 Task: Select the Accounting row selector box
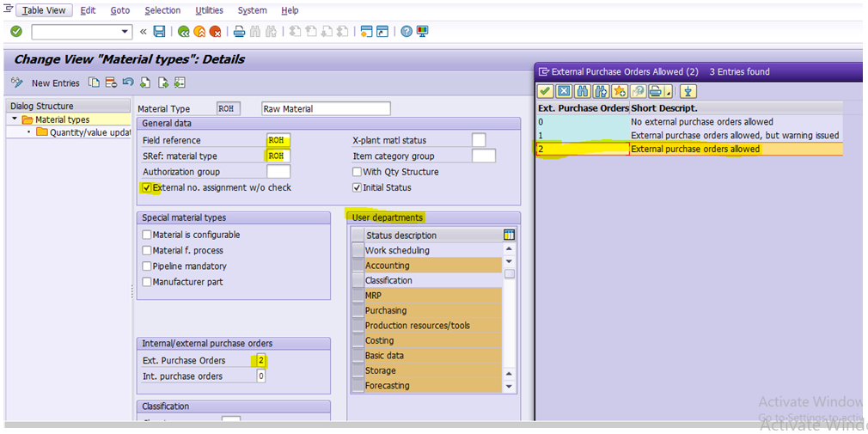click(358, 266)
